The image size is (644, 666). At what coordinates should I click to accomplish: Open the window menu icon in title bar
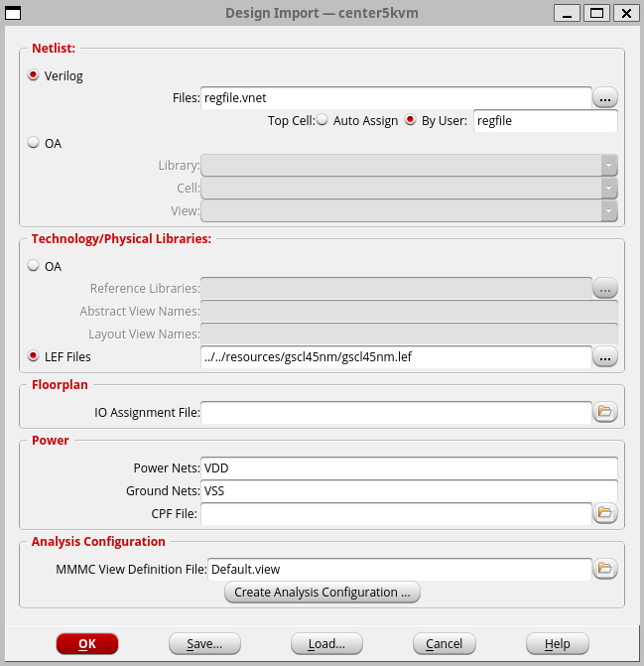(13, 13)
